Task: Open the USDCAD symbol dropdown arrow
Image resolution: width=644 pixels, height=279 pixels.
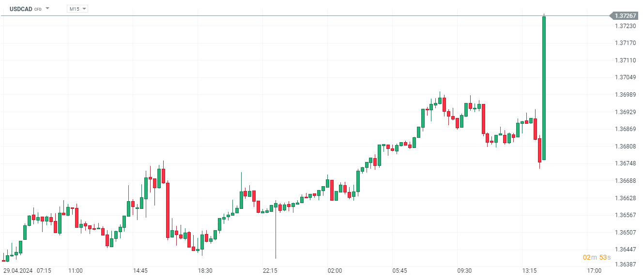Action: 47,9
